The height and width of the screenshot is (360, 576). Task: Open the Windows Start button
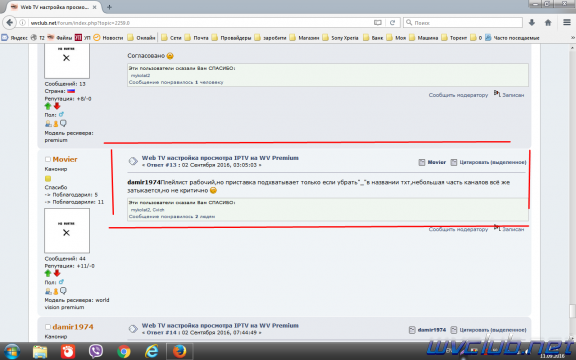pyautogui.click(x=12, y=352)
